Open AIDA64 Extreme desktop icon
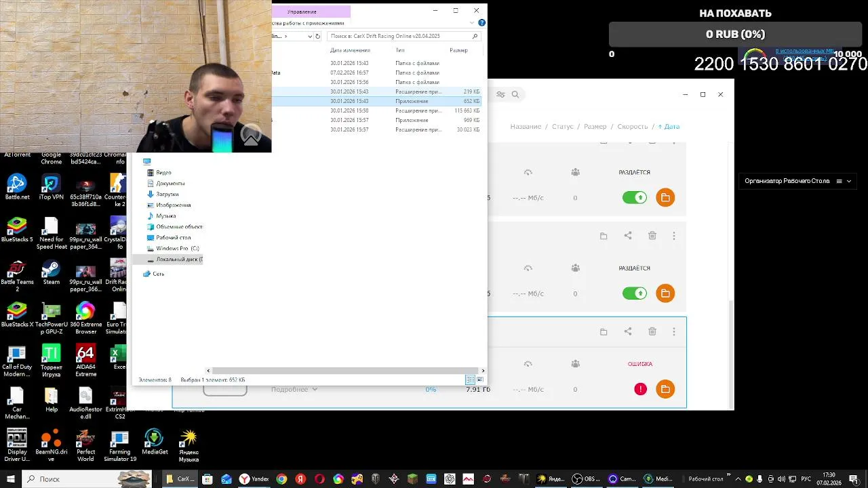Image resolution: width=868 pixels, height=488 pixels. coord(85,361)
